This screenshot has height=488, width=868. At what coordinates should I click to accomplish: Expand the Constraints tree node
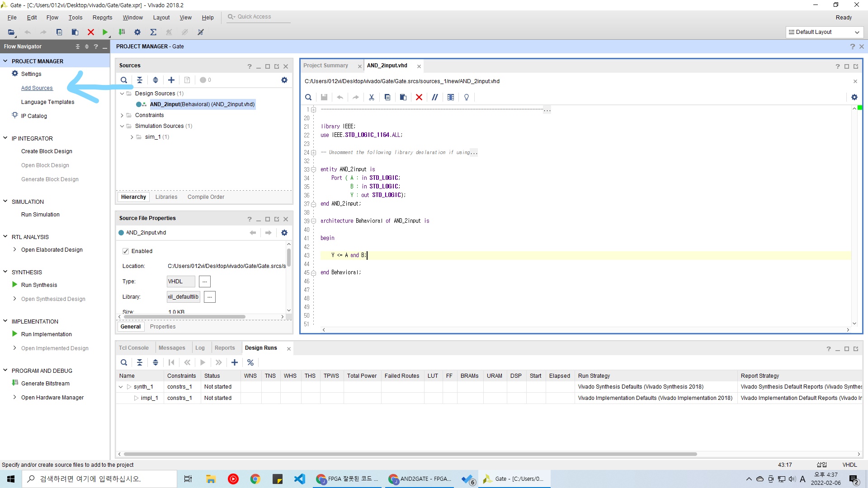[122, 115]
